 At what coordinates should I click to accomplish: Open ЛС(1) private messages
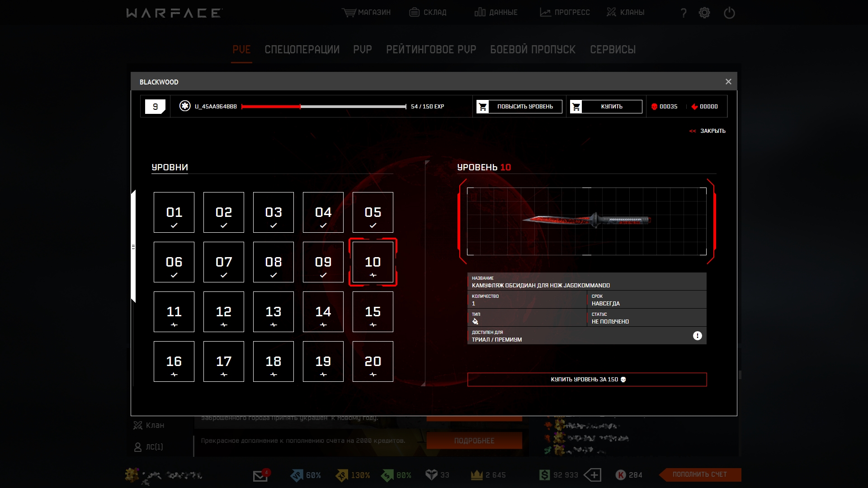tap(149, 447)
